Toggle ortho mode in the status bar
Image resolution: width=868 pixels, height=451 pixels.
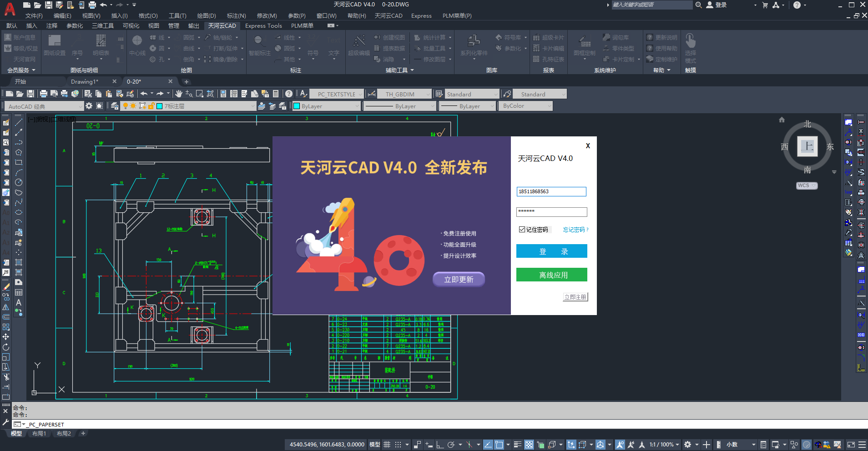pyautogui.click(x=440, y=445)
